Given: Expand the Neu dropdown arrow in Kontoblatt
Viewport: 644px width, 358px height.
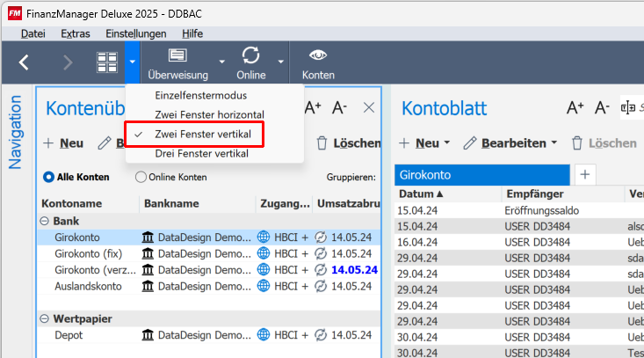Looking at the screenshot, I should pyautogui.click(x=447, y=142).
